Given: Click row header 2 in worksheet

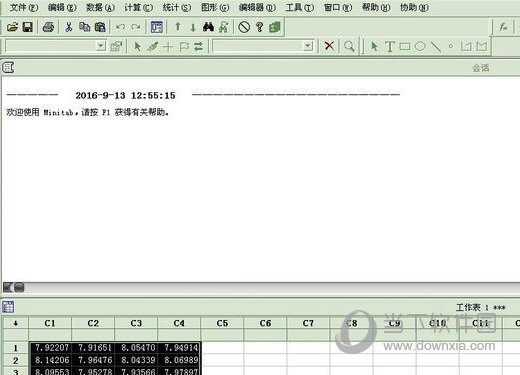Looking at the screenshot, I should pos(16,360).
